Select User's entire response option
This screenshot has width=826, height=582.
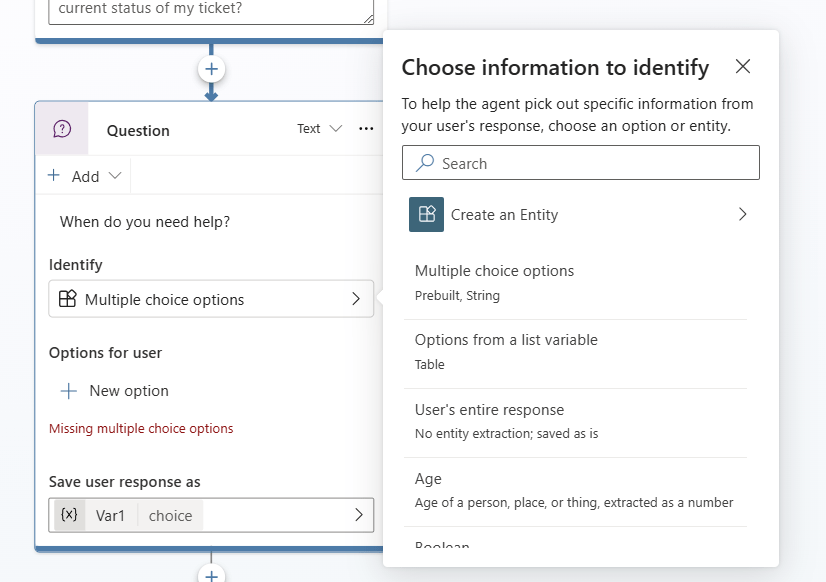[x=575, y=421]
